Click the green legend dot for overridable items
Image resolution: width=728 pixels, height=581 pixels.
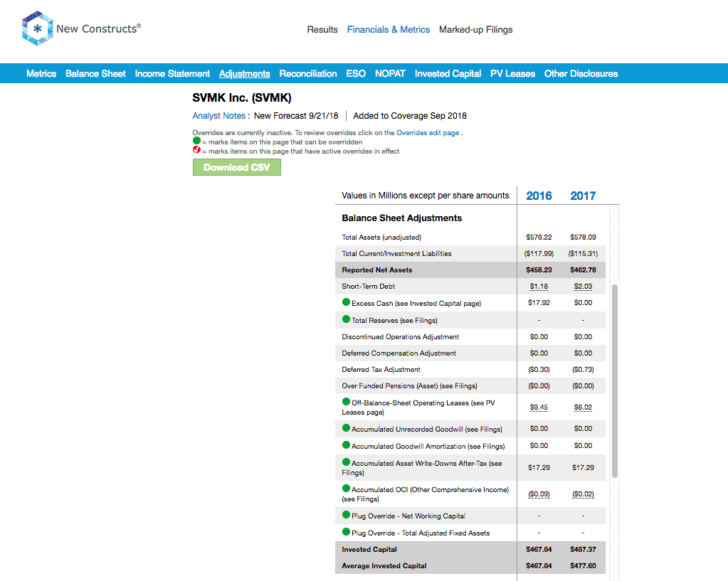pos(196,141)
